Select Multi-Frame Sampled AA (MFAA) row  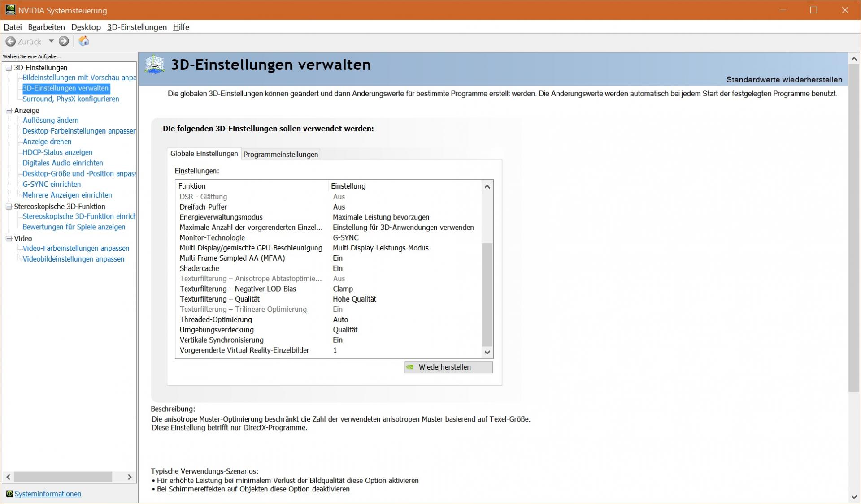232,258
